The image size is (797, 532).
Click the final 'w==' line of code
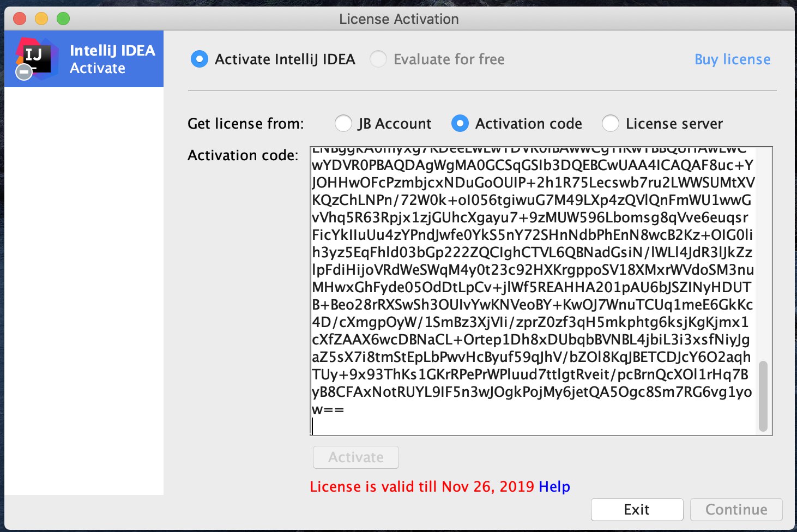[328, 409]
